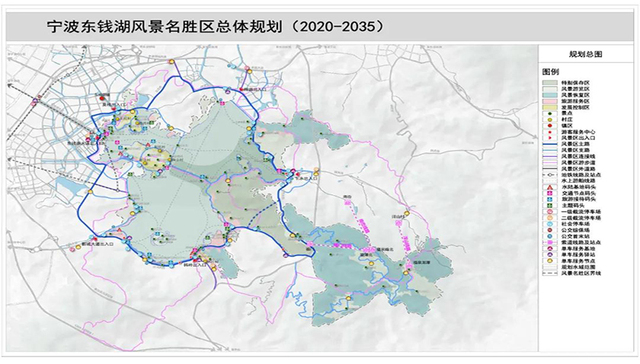The width and height of the screenshot is (640, 364).
Task: Select the 风景恢复区 teal color swatch
Action: click(x=550, y=95)
